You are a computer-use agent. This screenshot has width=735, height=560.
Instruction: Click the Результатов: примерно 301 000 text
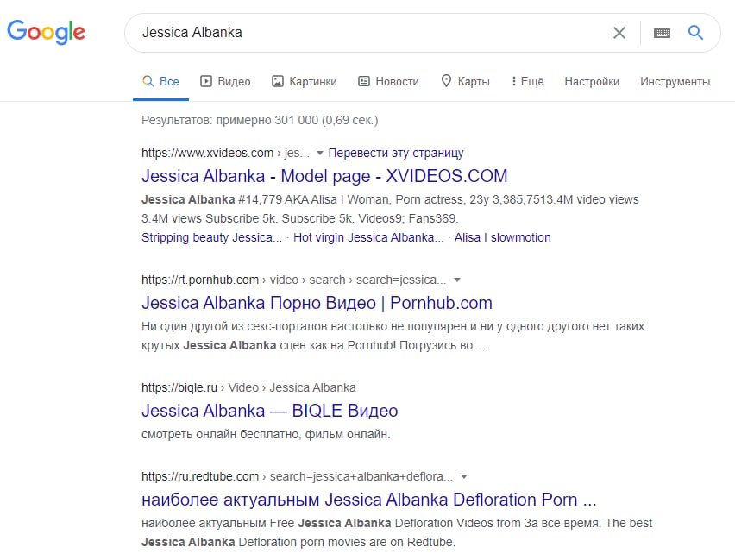pyautogui.click(x=260, y=120)
